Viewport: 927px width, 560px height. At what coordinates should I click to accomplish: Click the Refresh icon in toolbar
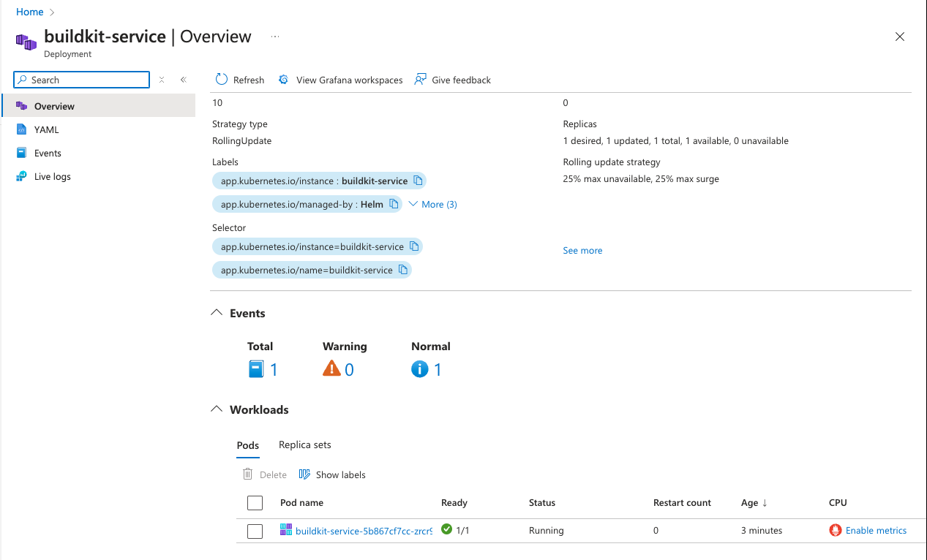222,80
